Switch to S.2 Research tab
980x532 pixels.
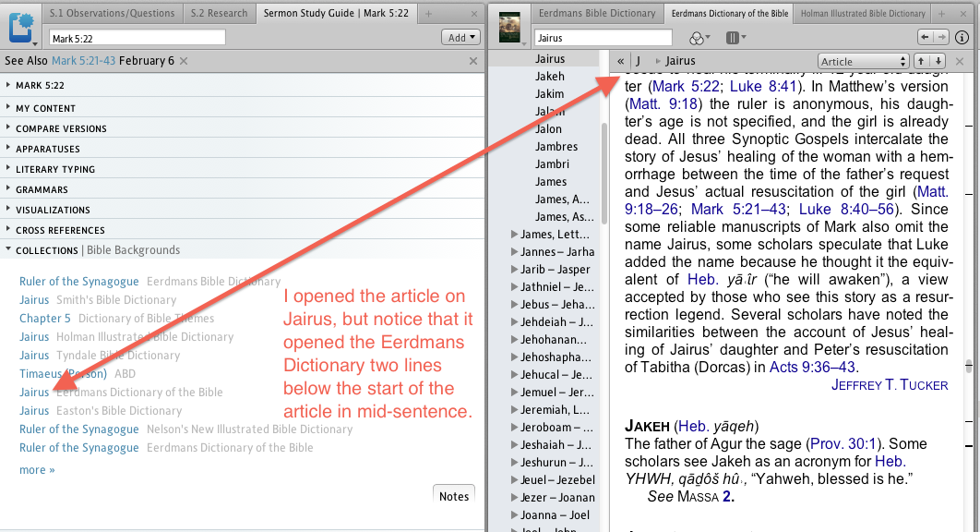[x=220, y=13]
